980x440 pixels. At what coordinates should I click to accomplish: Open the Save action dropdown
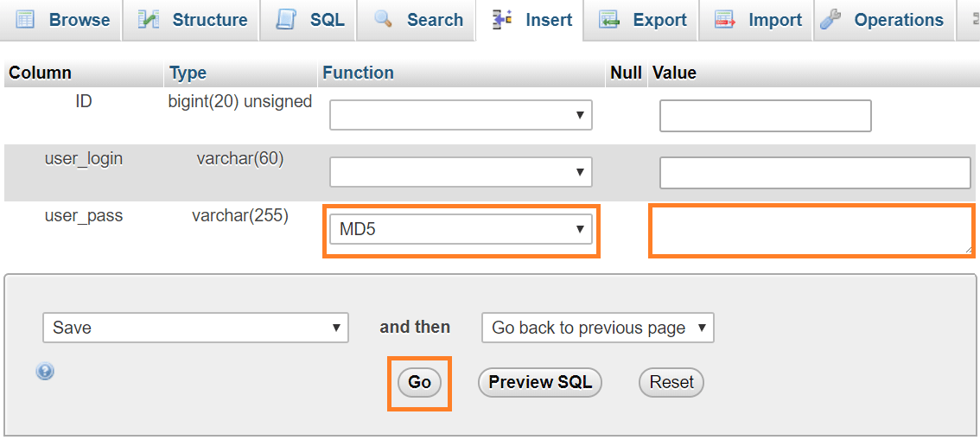pos(195,328)
